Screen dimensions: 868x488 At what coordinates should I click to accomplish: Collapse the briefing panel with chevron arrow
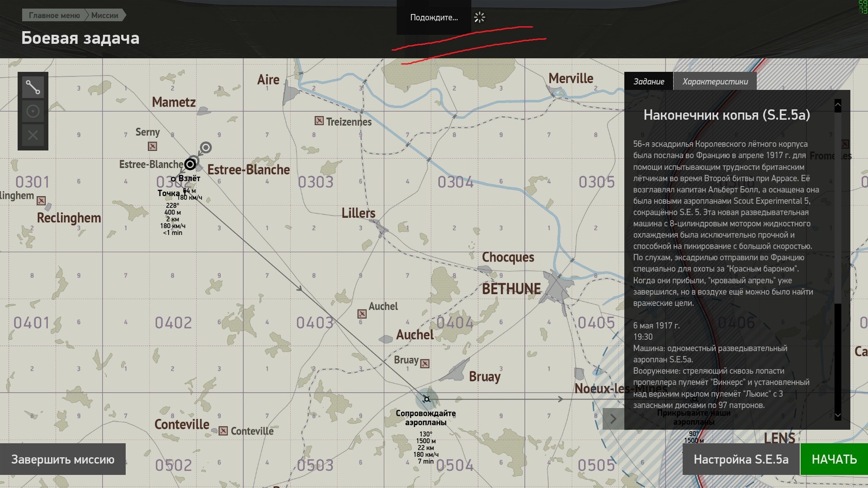[613, 419]
